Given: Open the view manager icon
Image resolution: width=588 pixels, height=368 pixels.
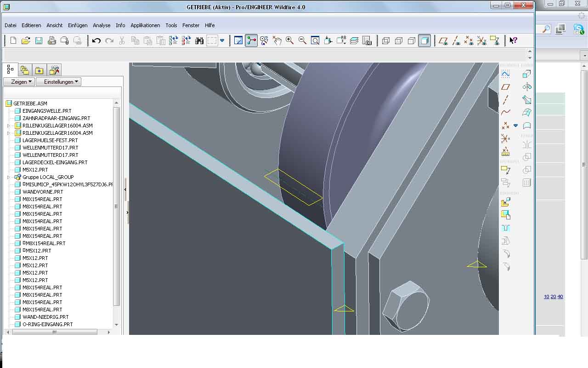Looking at the screenshot, I should (x=367, y=40).
